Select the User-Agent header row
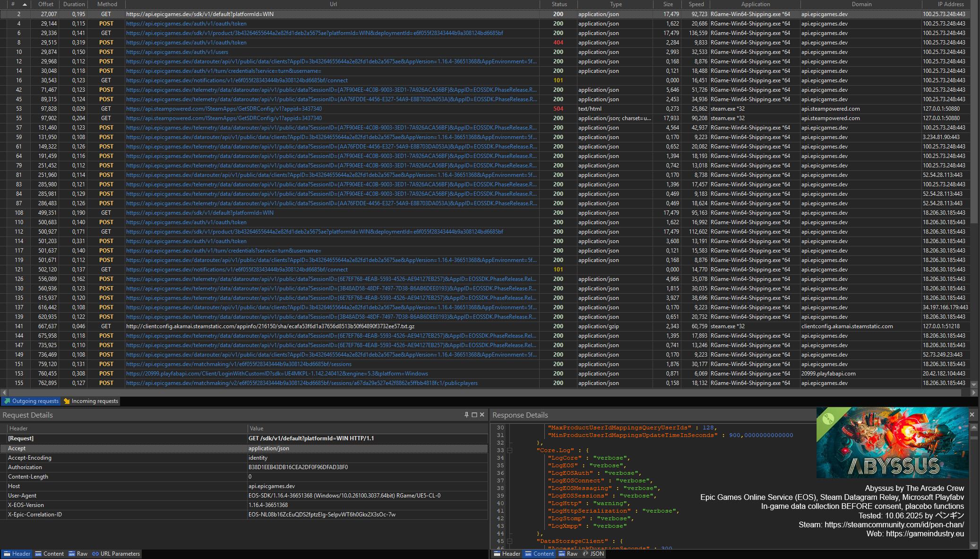This screenshot has width=980, height=559. tap(244, 496)
